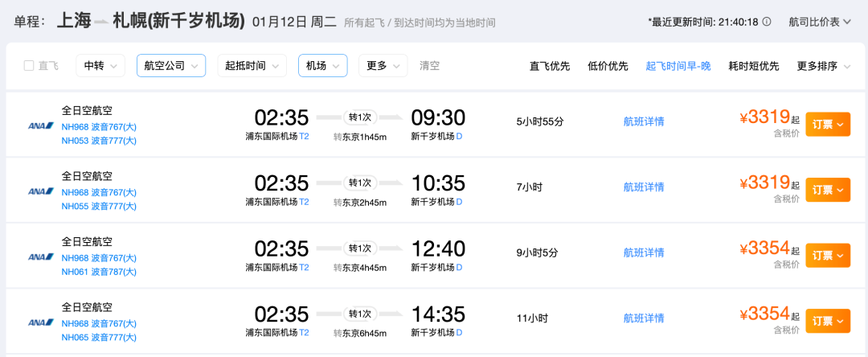Click 订票 for the 10:35 arrival flight
868x357 pixels.
(828, 190)
